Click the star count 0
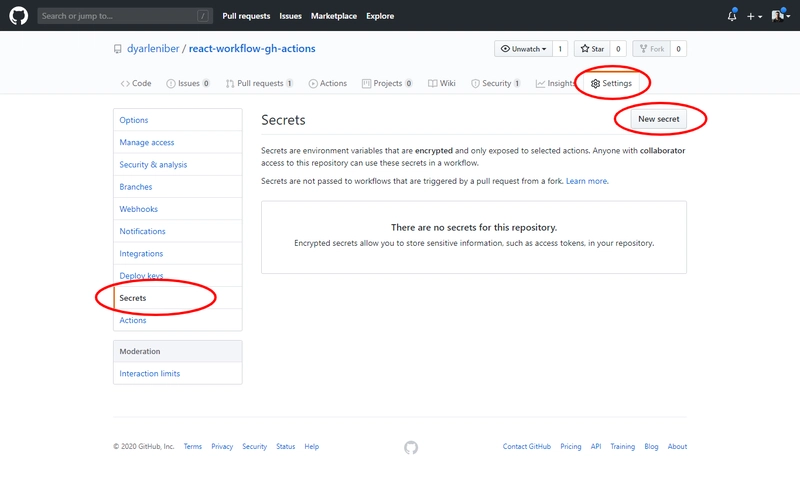800x484 pixels. tap(618, 49)
